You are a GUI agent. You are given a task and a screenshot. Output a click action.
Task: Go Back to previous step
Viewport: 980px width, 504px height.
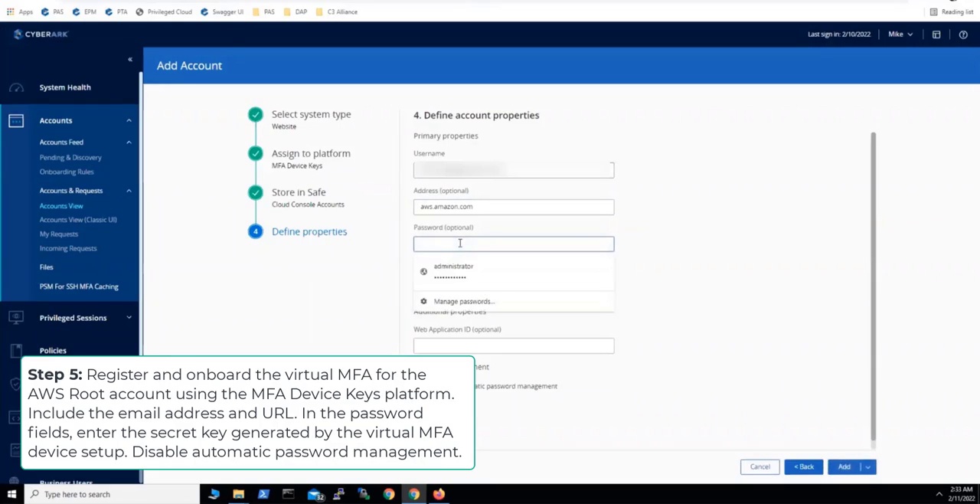point(804,466)
